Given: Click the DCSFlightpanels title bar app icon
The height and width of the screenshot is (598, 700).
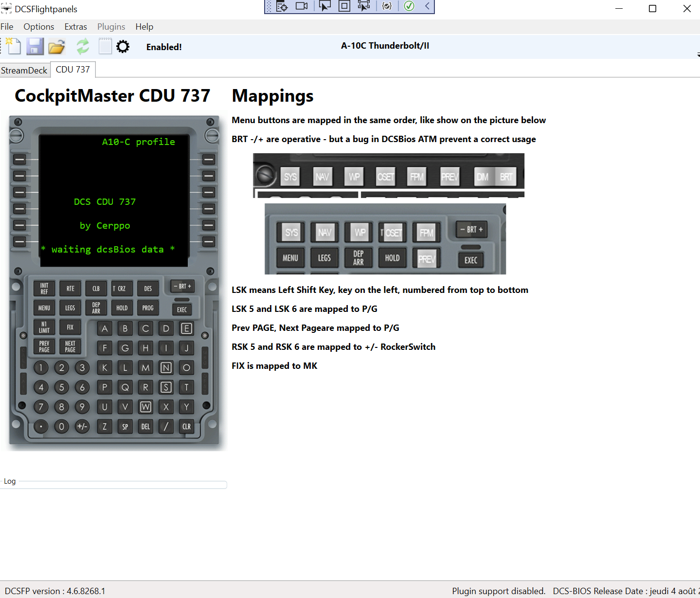Looking at the screenshot, I should click(6, 9).
